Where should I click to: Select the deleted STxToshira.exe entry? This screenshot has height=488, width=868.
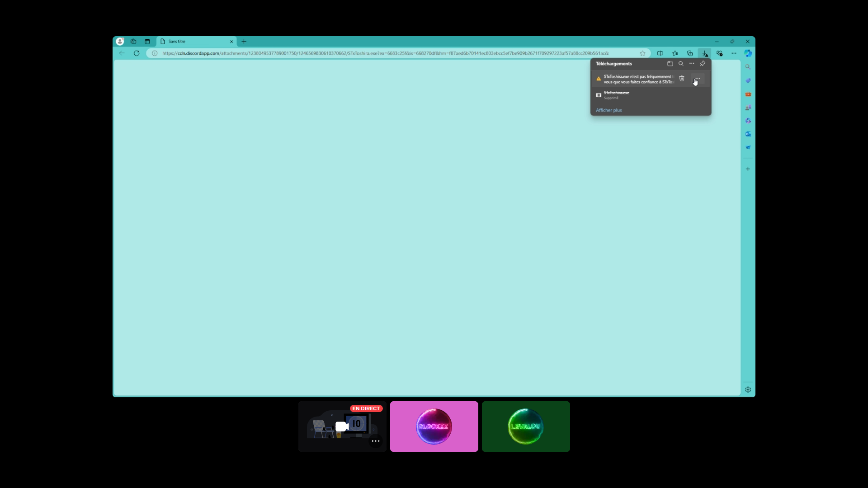coord(651,95)
